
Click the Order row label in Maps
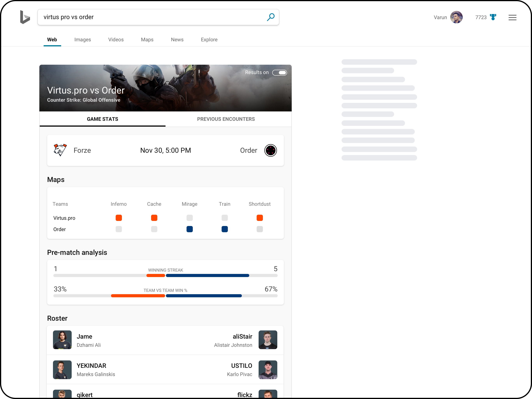pyautogui.click(x=59, y=229)
